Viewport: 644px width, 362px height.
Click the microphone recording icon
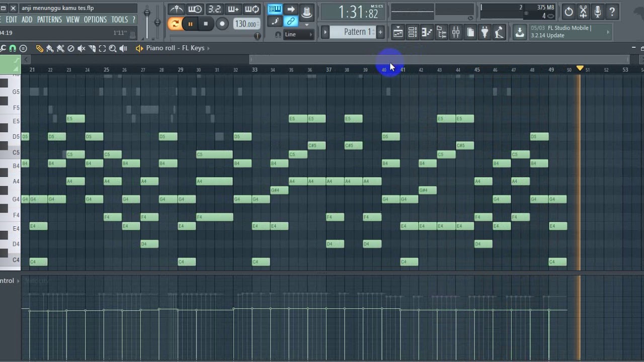pyautogui.click(x=598, y=12)
